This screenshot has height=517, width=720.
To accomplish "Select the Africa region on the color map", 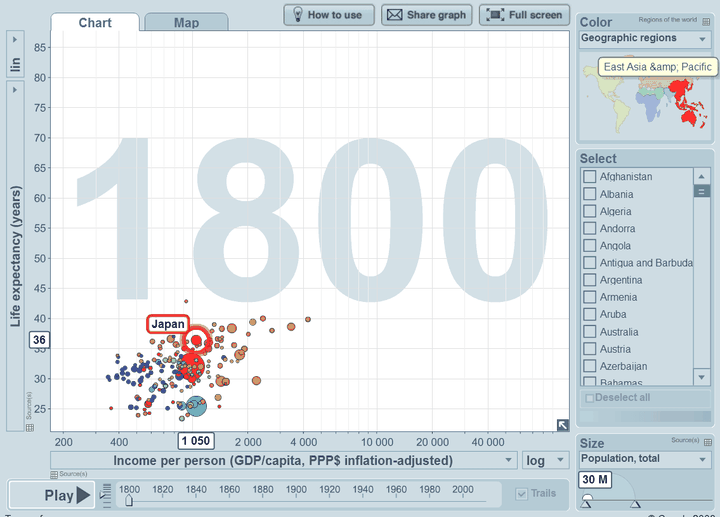I will [649, 106].
